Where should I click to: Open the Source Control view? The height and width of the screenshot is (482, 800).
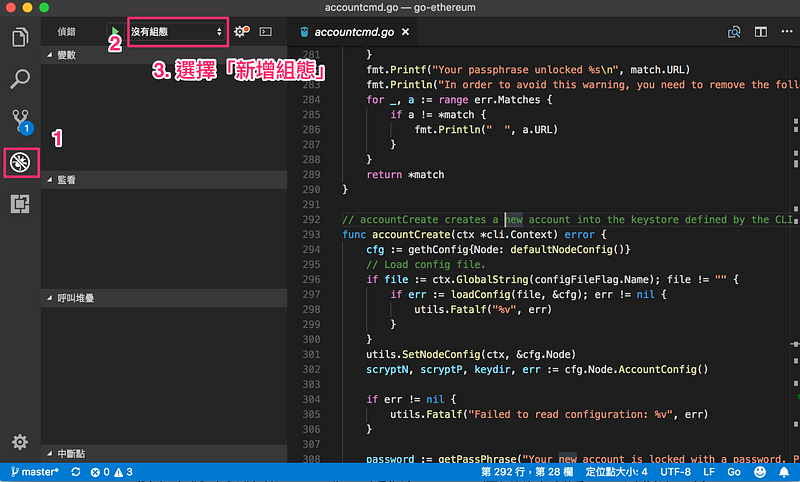click(x=20, y=121)
